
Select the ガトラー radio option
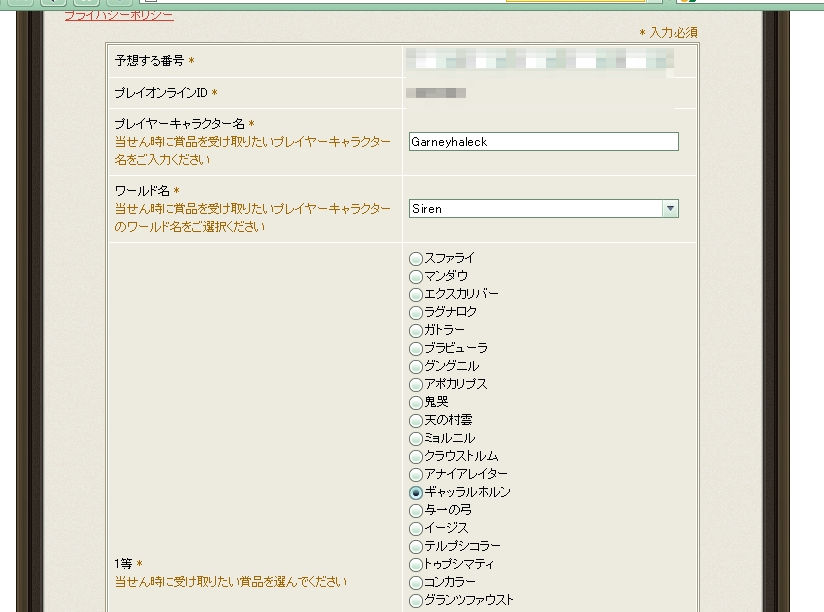(x=416, y=330)
